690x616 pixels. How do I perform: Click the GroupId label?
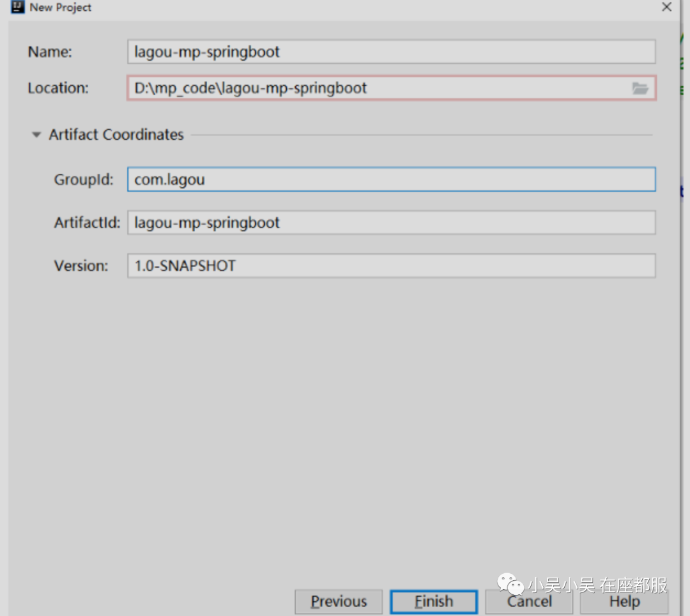(84, 180)
